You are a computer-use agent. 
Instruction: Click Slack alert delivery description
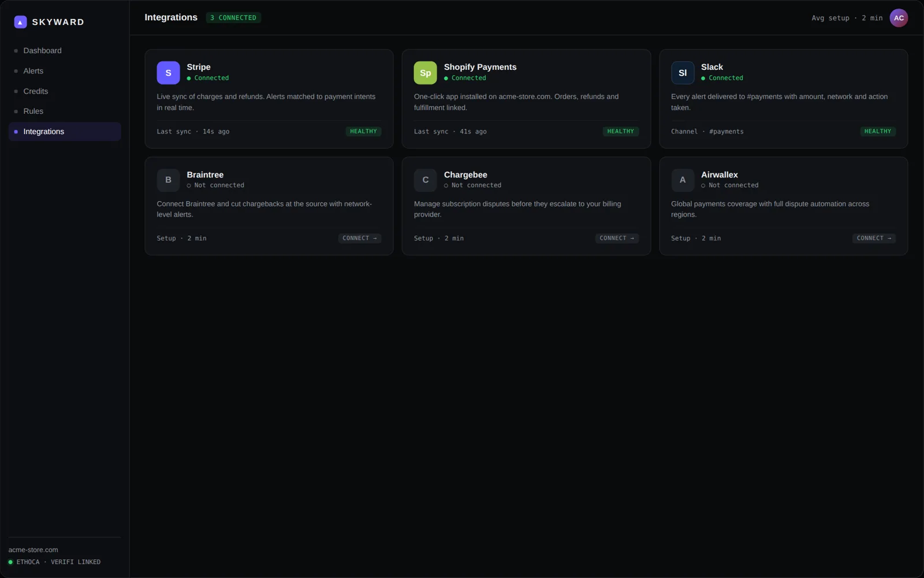coord(779,102)
